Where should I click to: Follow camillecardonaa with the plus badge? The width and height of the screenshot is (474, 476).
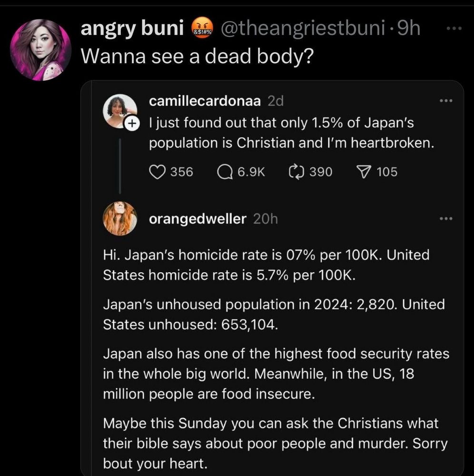click(x=132, y=124)
